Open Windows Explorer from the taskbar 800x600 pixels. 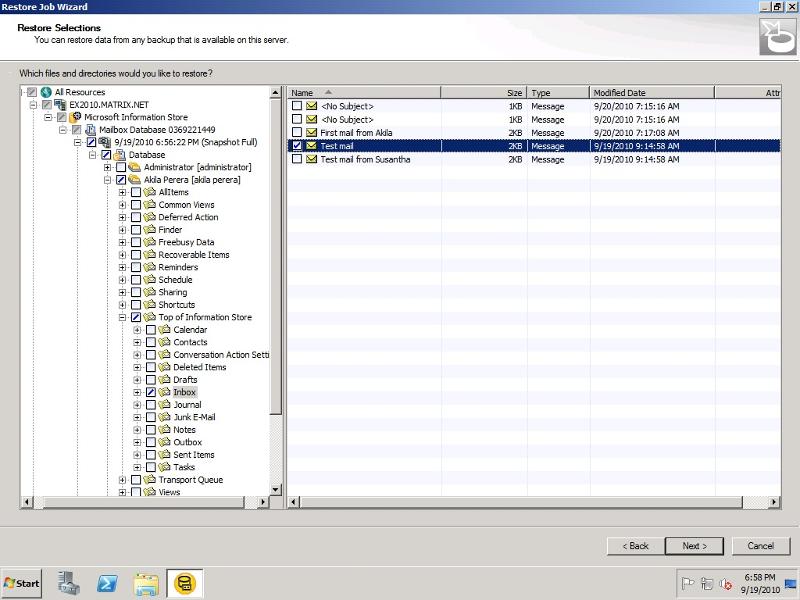click(146, 583)
